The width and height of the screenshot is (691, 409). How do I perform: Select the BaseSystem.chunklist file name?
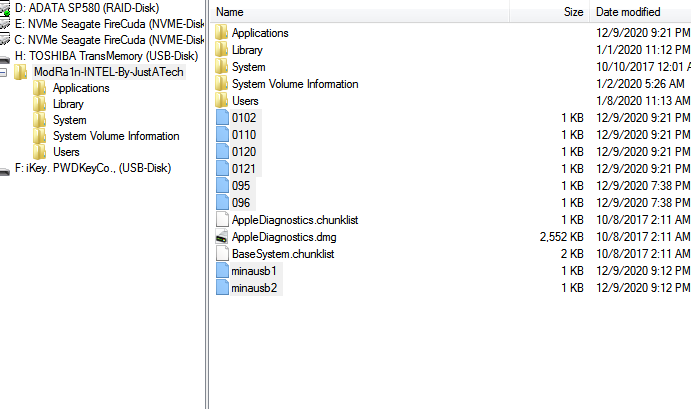point(283,254)
